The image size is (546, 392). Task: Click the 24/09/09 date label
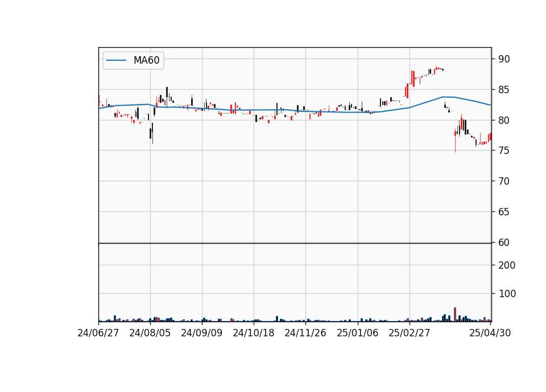(201, 333)
